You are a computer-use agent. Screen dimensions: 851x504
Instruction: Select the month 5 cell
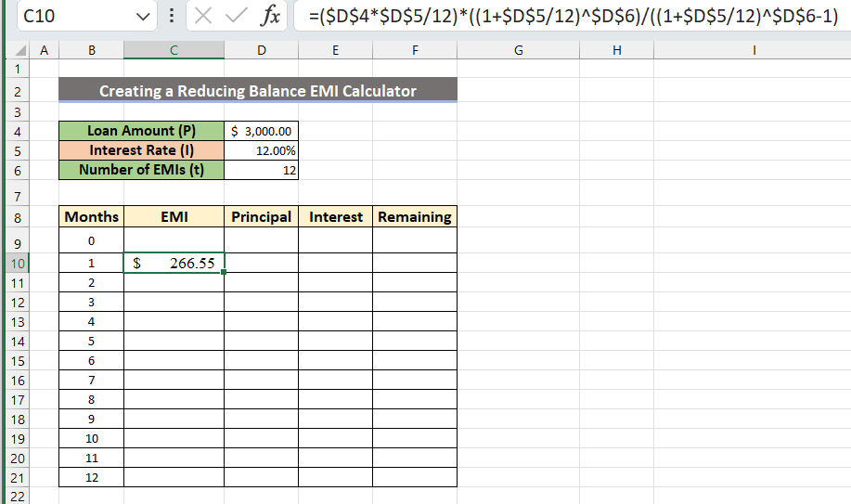[91, 341]
